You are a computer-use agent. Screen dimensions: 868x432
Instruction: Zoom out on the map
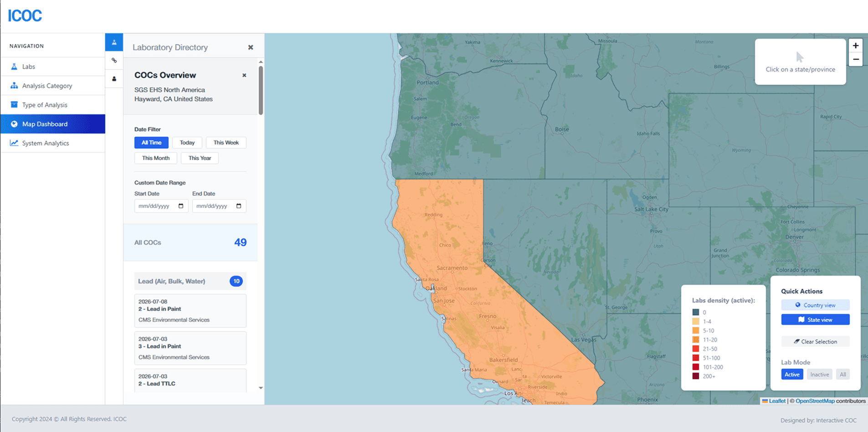856,60
